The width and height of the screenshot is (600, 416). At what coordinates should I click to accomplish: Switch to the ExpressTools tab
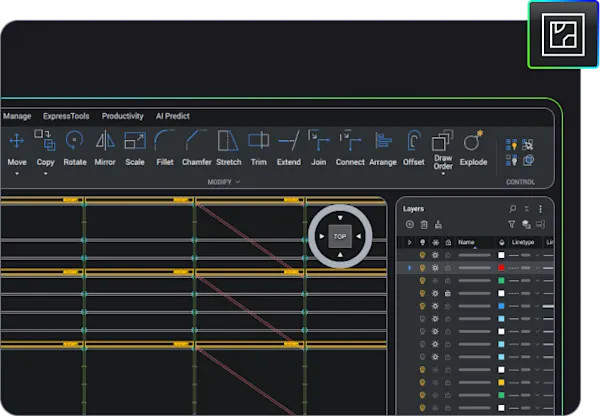pyautogui.click(x=66, y=116)
